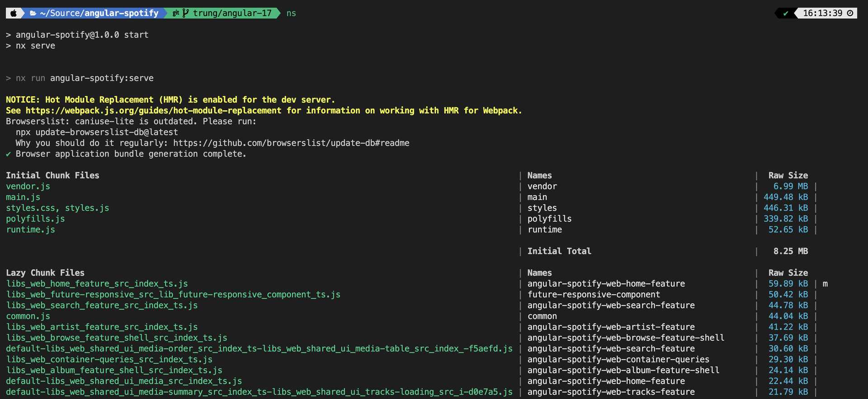The height and width of the screenshot is (399, 868).
Task: Open the webpack hot-module-replacement guide URL
Action: tap(153, 111)
